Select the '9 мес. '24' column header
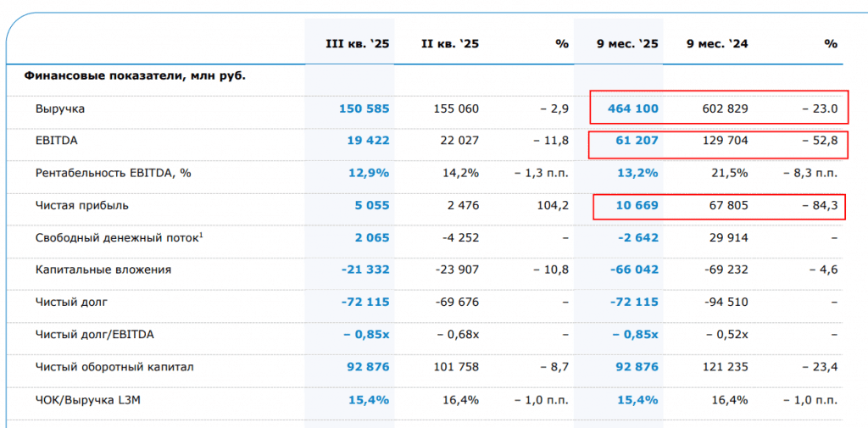The height and width of the screenshot is (428, 868). pyautogui.click(x=717, y=44)
